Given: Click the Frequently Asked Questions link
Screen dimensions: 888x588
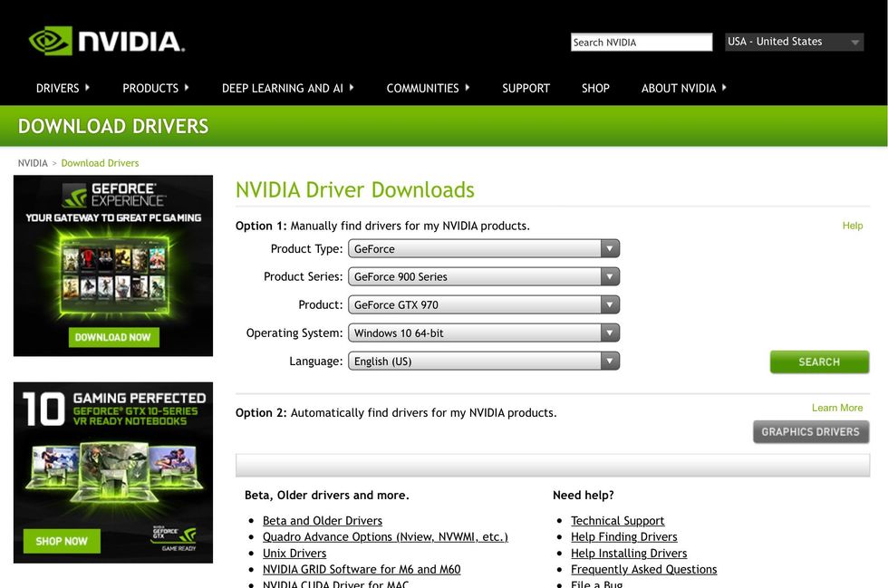Looking at the screenshot, I should tap(643, 569).
